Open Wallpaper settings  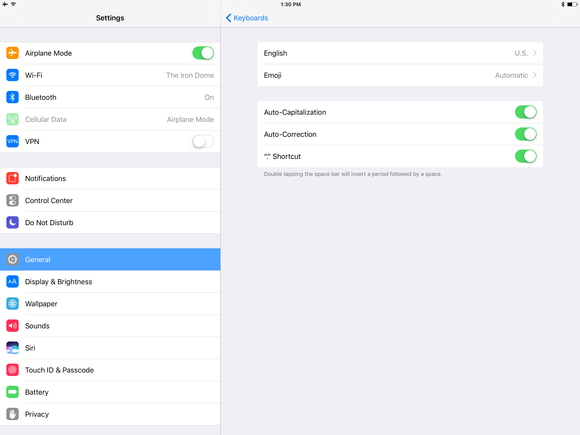coord(110,304)
